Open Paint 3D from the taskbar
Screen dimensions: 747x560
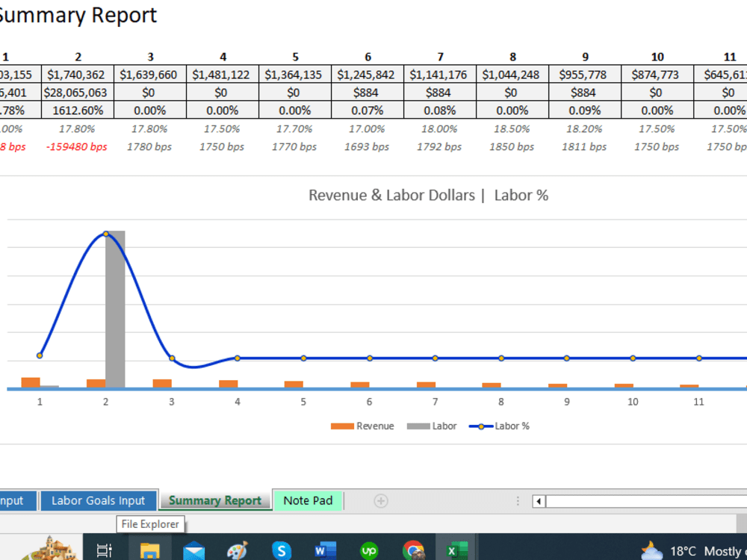point(238,547)
